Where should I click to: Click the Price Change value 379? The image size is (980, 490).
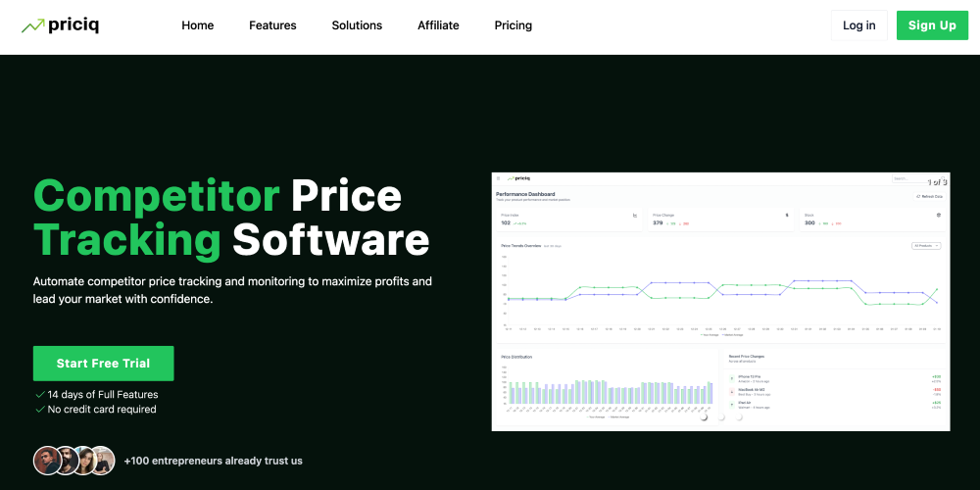[658, 223]
